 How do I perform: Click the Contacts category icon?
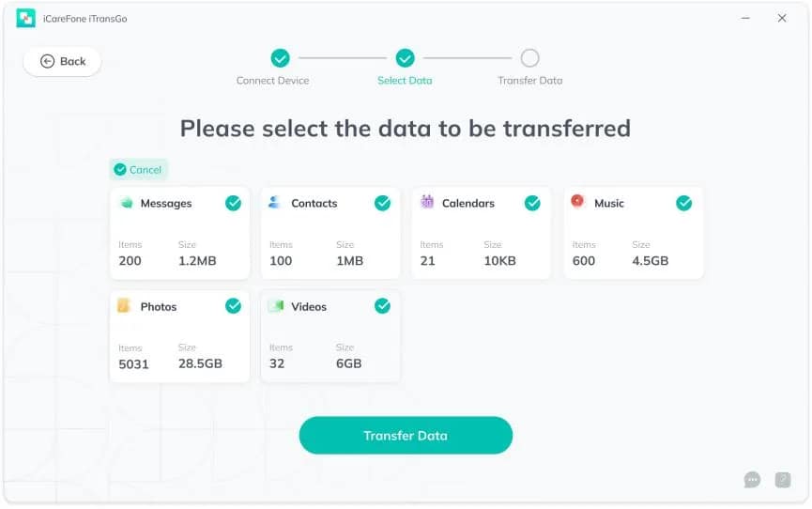[275, 203]
